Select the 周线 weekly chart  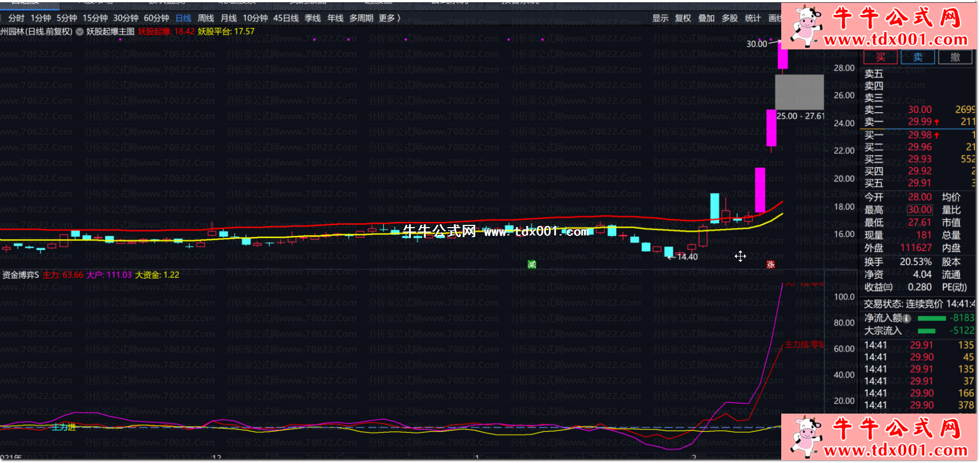205,18
